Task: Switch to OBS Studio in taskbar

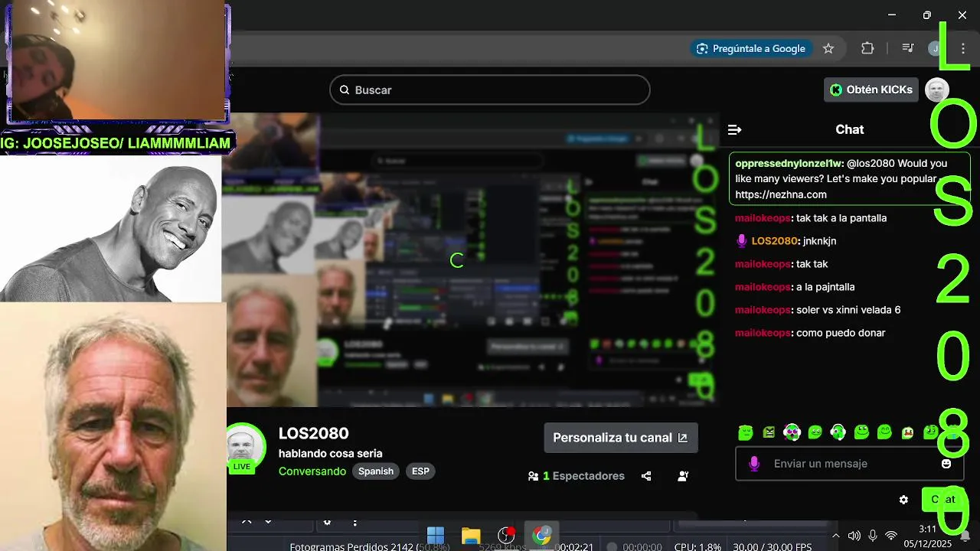Action: coord(506,536)
